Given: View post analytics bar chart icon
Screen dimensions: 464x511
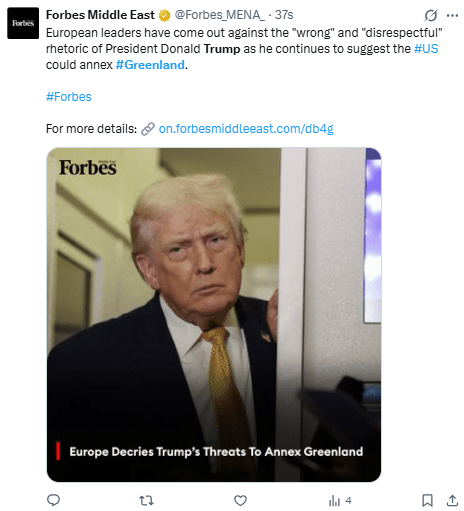Looking at the screenshot, I should coord(334,500).
